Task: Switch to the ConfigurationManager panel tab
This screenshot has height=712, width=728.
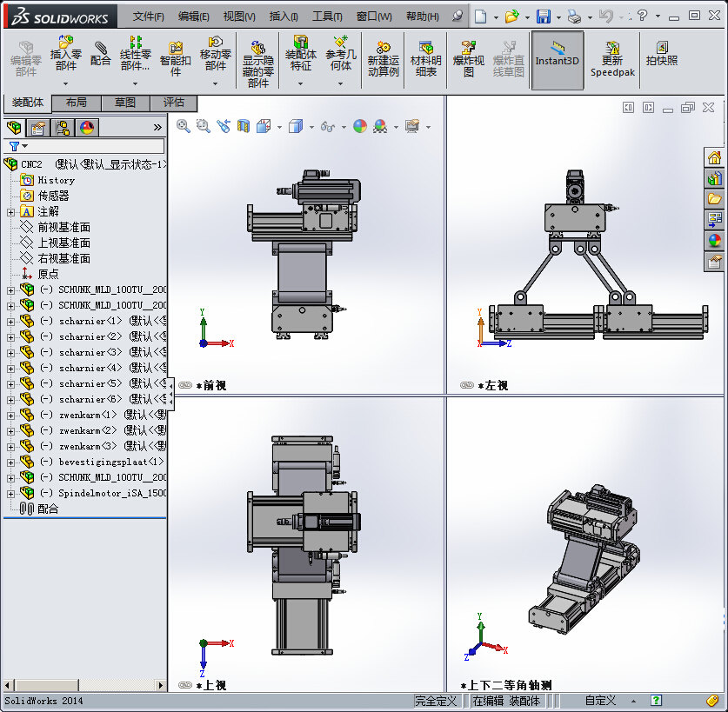Action: point(63,128)
